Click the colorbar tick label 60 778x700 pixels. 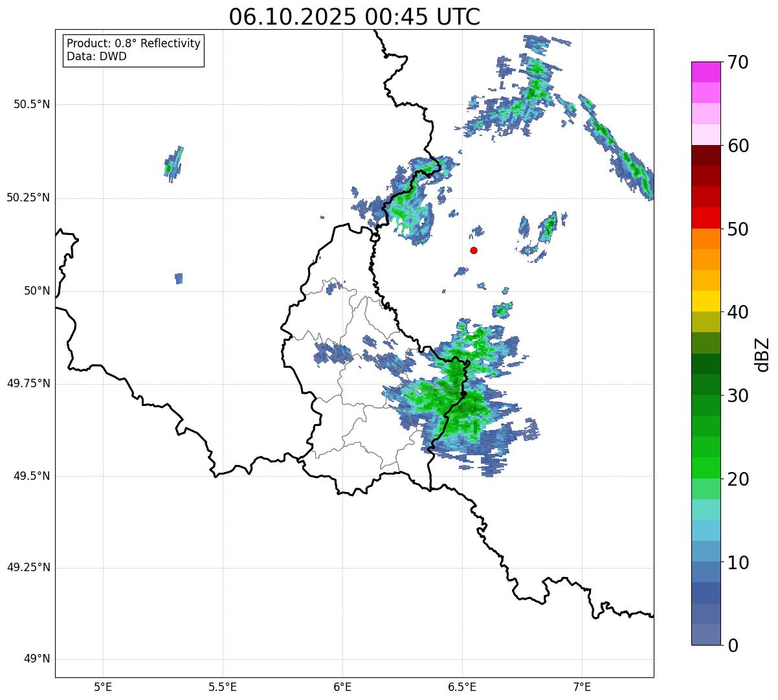(x=739, y=146)
